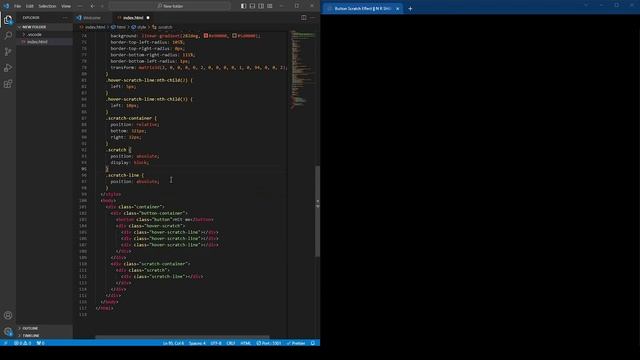Screen dimensions: 640x360
Task: Expand the OUTLINE section
Action: (x=45, y=328)
